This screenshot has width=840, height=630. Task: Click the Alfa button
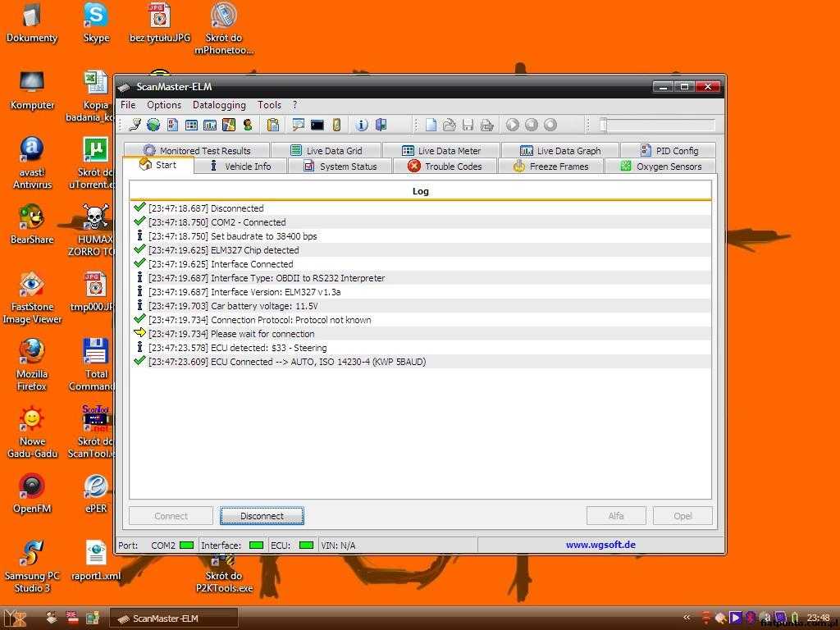click(x=616, y=516)
